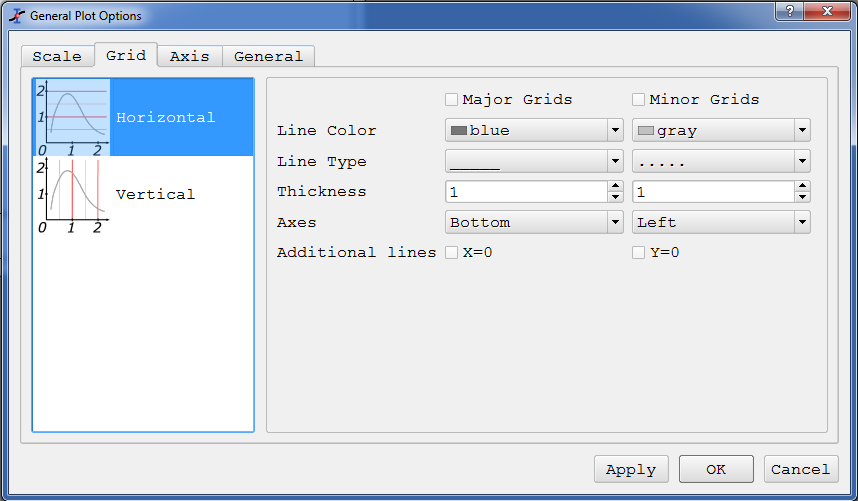Toggle the X=0 additional line checkbox

[x=451, y=252]
